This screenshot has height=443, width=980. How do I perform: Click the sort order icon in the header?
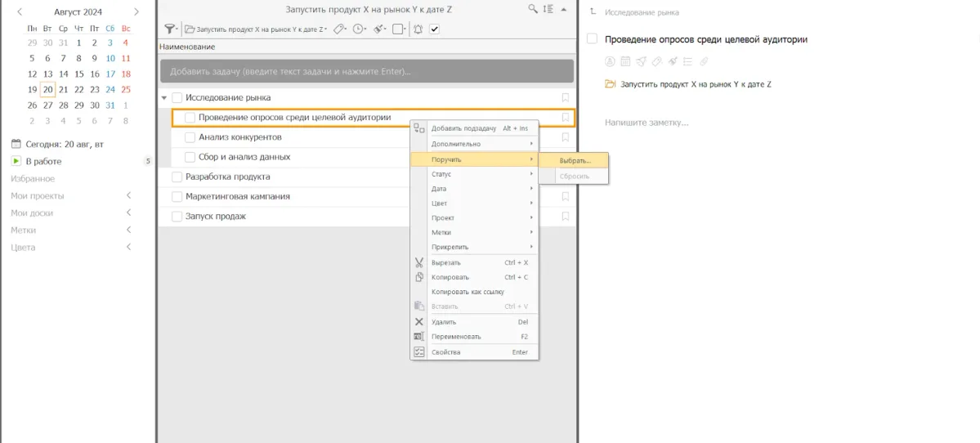click(548, 9)
